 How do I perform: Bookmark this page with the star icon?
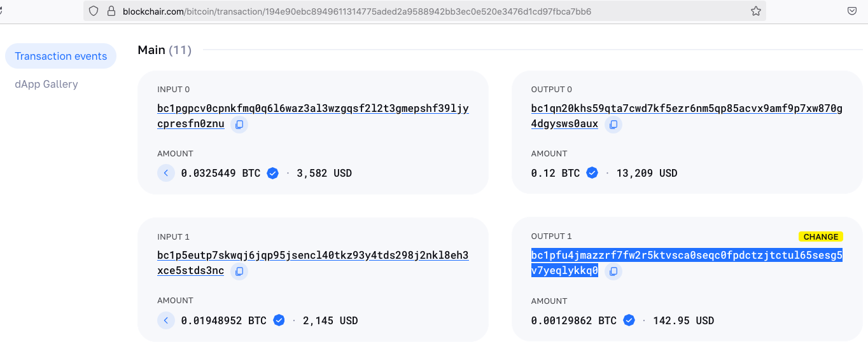coord(756,11)
